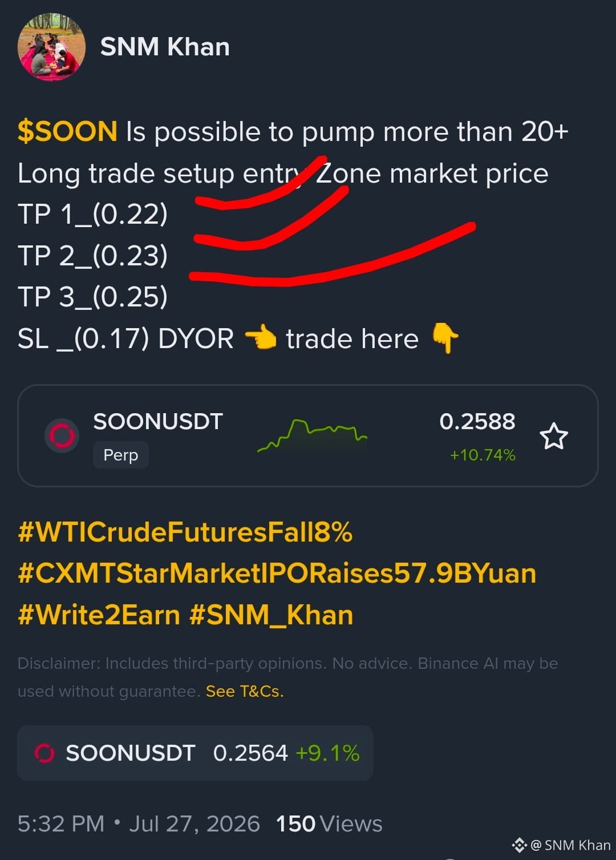This screenshot has height=860, width=616.
Task: Open hashtag #CXMTStarMarketIPORaises57.9BYuan
Action: (277, 574)
